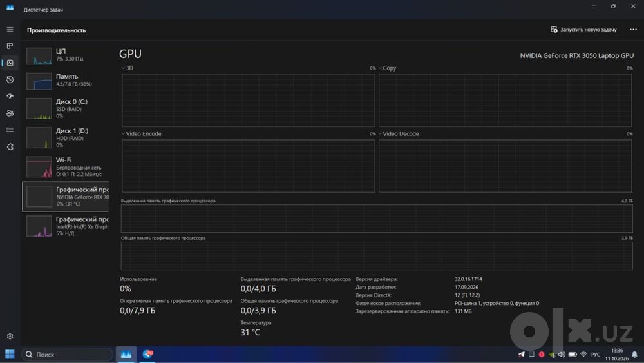Select the Память (Memory) performance item
This screenshot has height=363, width=644.
(66, 81)
